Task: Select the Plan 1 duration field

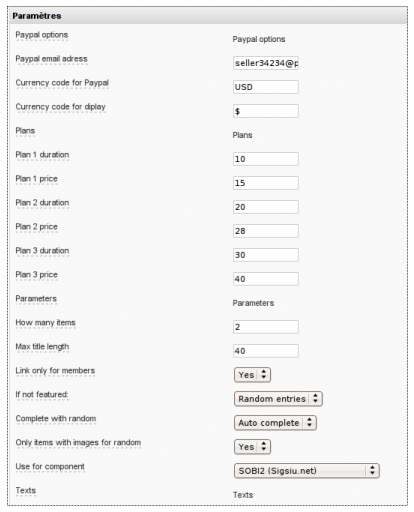Action: click(266, 159)
